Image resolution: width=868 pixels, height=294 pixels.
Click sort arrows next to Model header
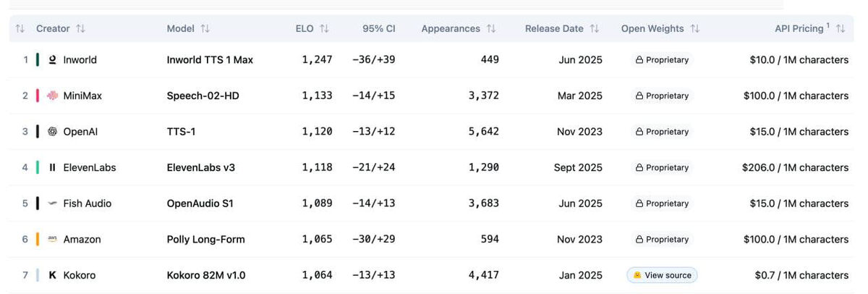tap(205, 29)
